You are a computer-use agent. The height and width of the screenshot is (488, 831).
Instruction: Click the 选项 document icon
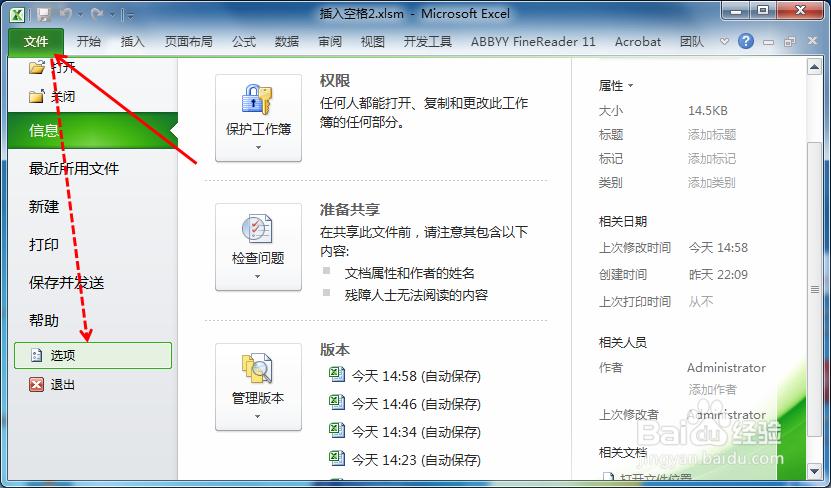[x=36, y=356]
